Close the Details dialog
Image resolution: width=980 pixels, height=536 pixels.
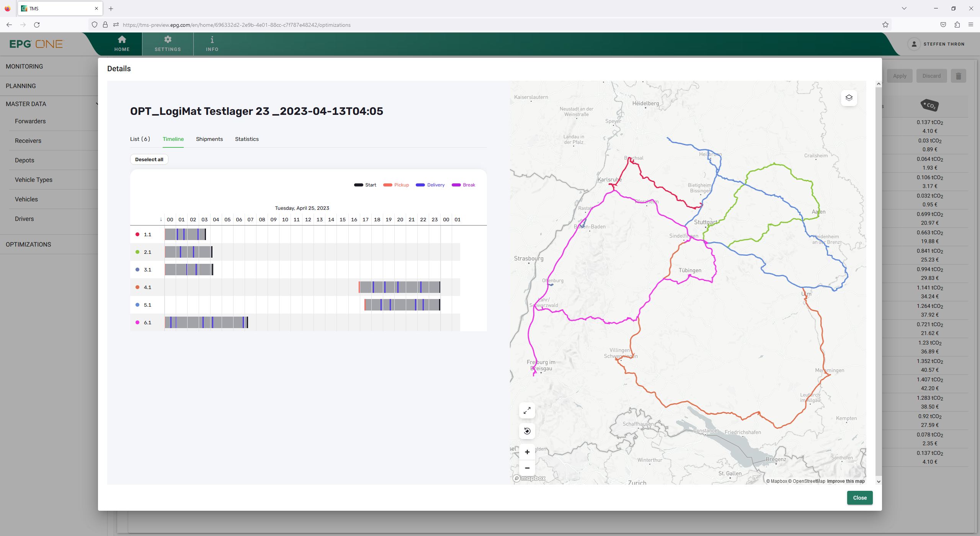click(859, 498)
